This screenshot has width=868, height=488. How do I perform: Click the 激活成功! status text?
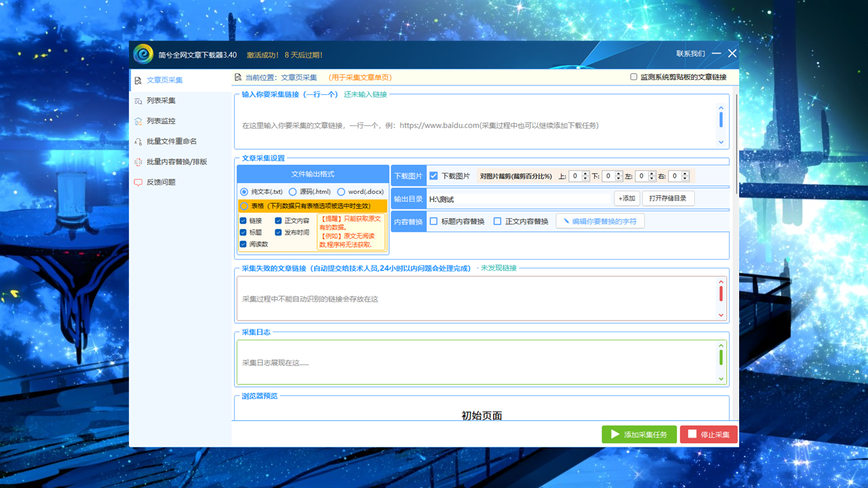click(262, 55)
